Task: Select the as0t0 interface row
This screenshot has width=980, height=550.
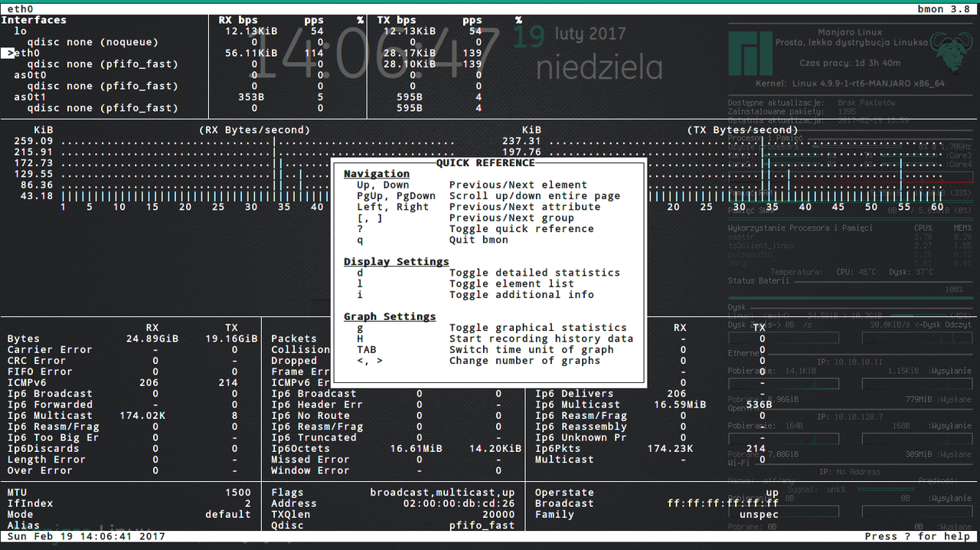Action: click(x=31, y=75)
